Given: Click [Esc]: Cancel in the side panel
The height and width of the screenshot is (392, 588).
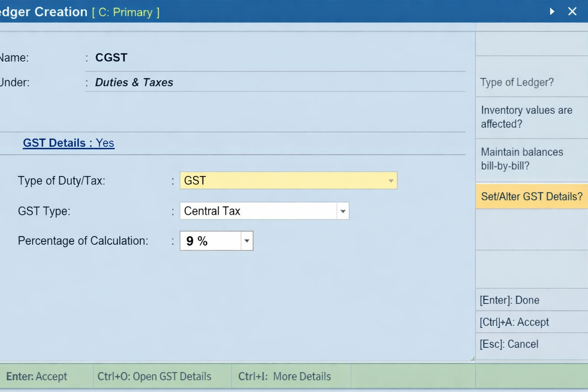Looking at the screenshot, I should (x=509, y=344).
